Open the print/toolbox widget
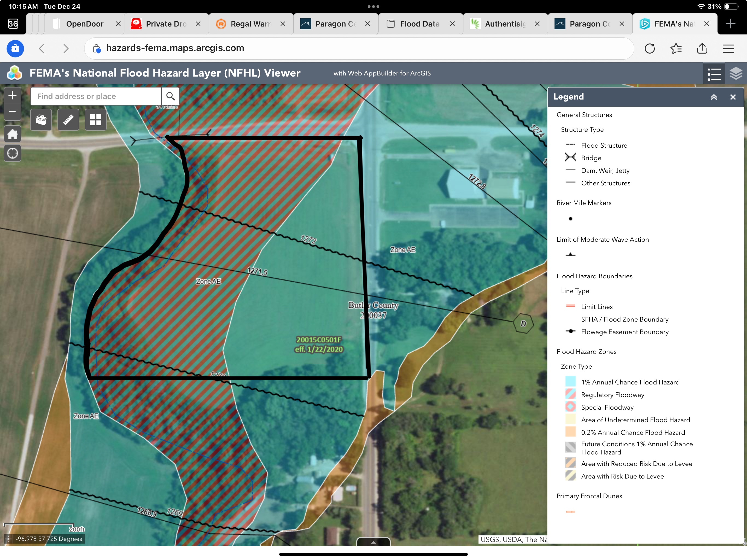747x560 pixels. point(41,120)
